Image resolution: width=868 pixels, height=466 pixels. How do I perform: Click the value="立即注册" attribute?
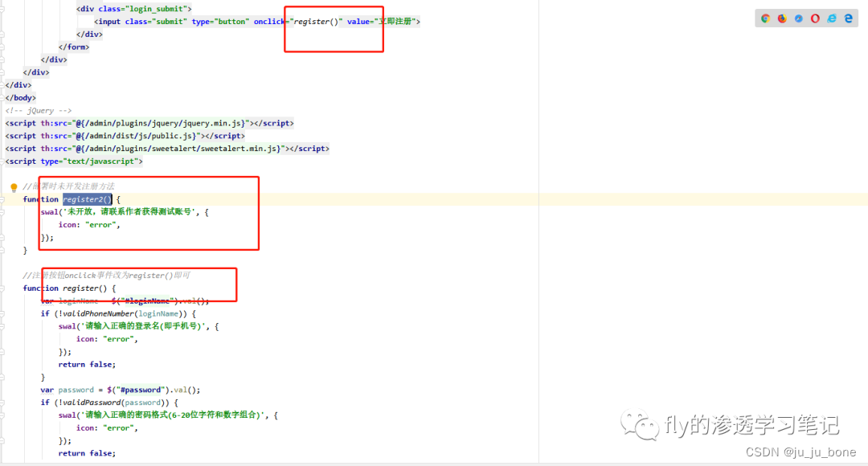pos(382,22)
